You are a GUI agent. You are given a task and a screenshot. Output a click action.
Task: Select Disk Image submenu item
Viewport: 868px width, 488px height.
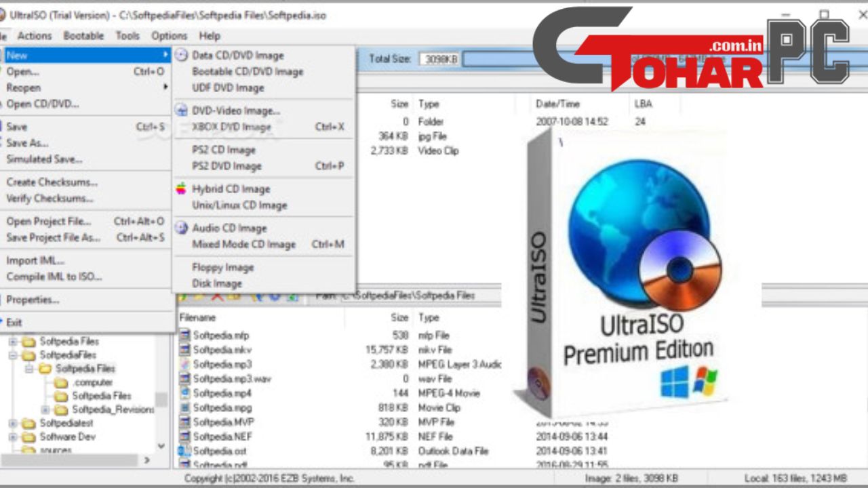[263, 283]
